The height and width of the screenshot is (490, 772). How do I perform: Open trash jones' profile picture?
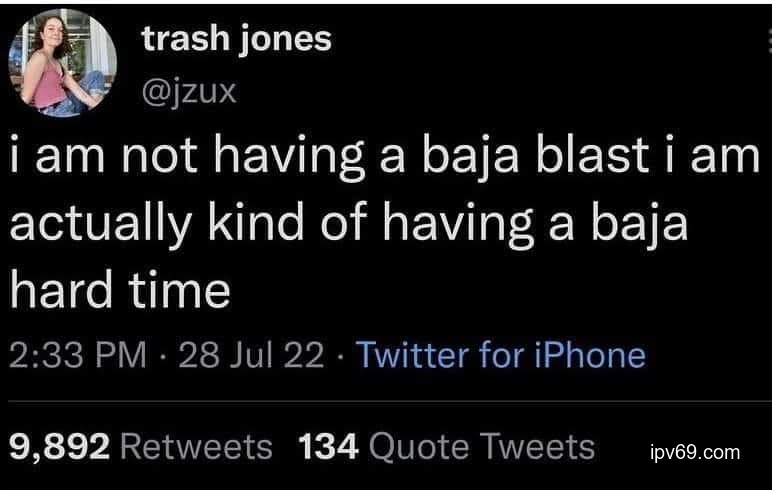(63, 63)
